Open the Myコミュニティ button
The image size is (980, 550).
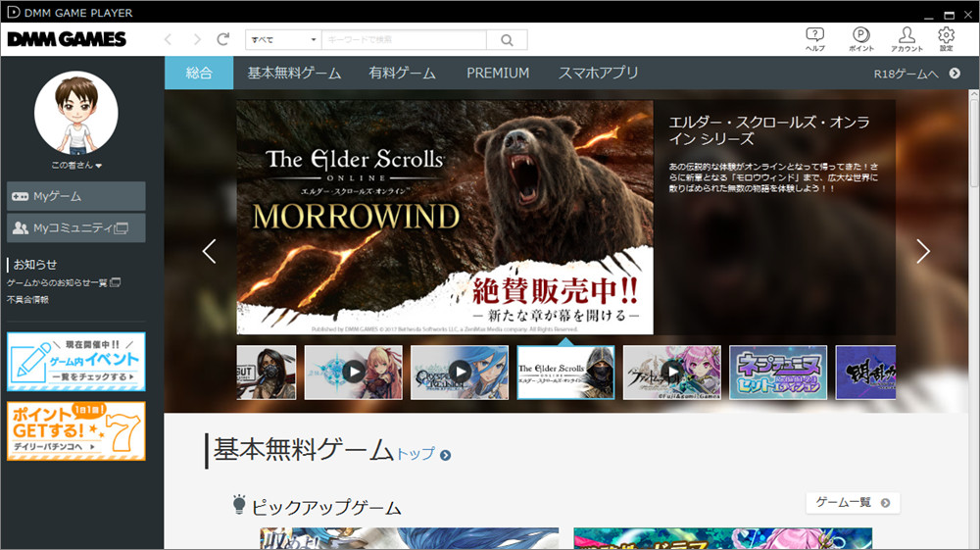coord(76,228)
